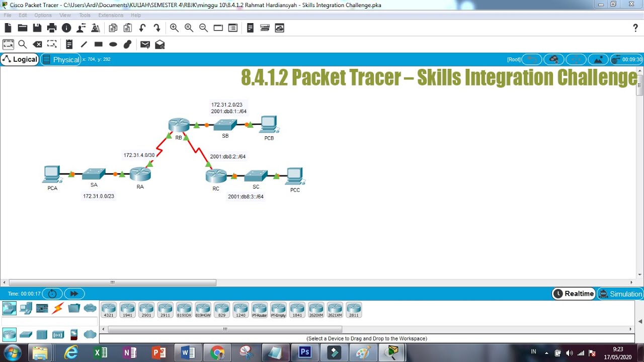The height and width of the screenshot is (362, 644).
Task: Open the View menu
Action: 65,15
